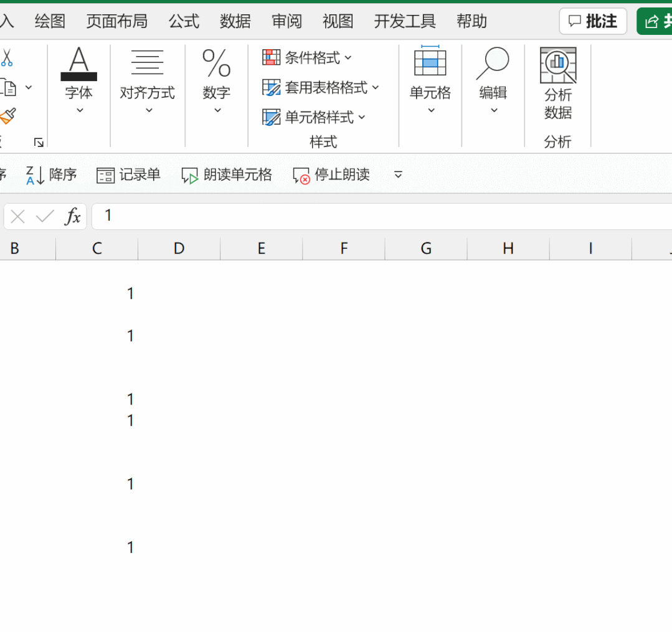Select column I header
Image resolution: width=672 pixels, height=632 pixels.
[x=590, y=249]
